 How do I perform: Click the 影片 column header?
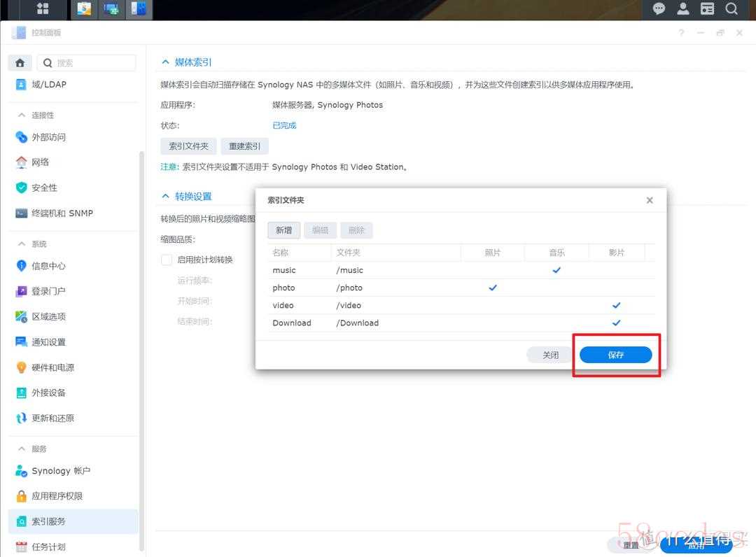[x=617, y=253]
